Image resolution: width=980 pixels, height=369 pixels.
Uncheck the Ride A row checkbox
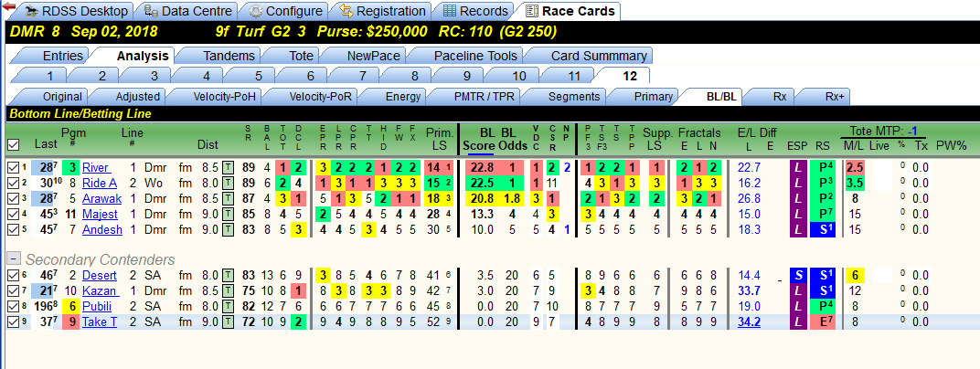point(13,183)
